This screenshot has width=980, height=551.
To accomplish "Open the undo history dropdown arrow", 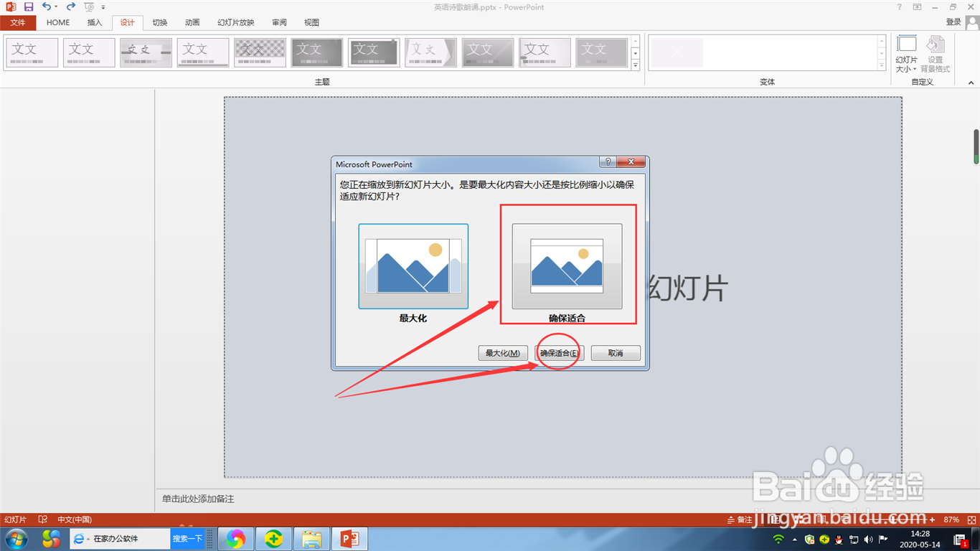I will (57, 7).
